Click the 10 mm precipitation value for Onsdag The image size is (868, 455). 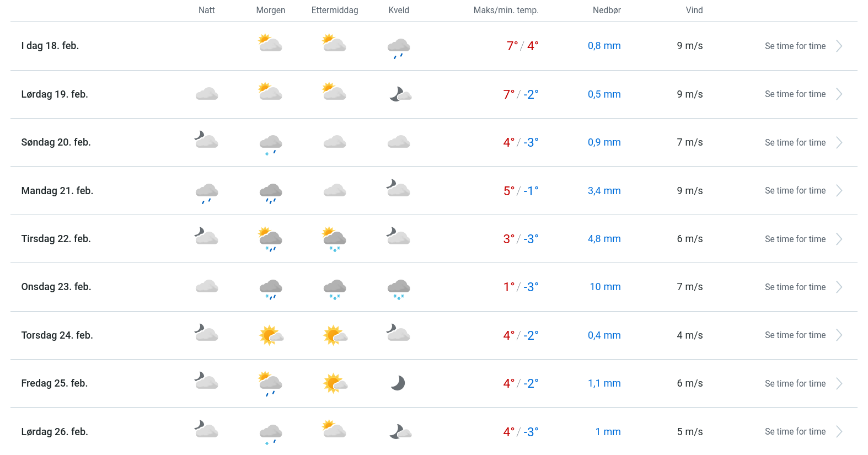605,287
